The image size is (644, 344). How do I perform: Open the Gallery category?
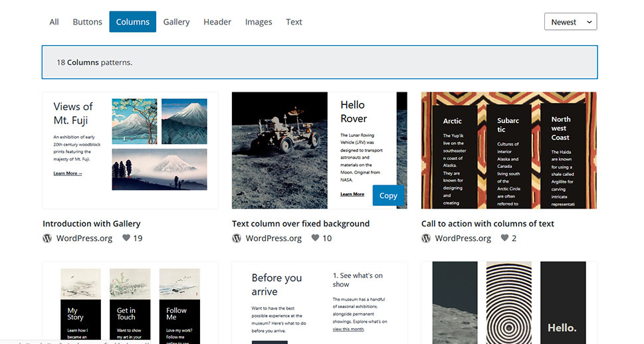coord(176,22)
